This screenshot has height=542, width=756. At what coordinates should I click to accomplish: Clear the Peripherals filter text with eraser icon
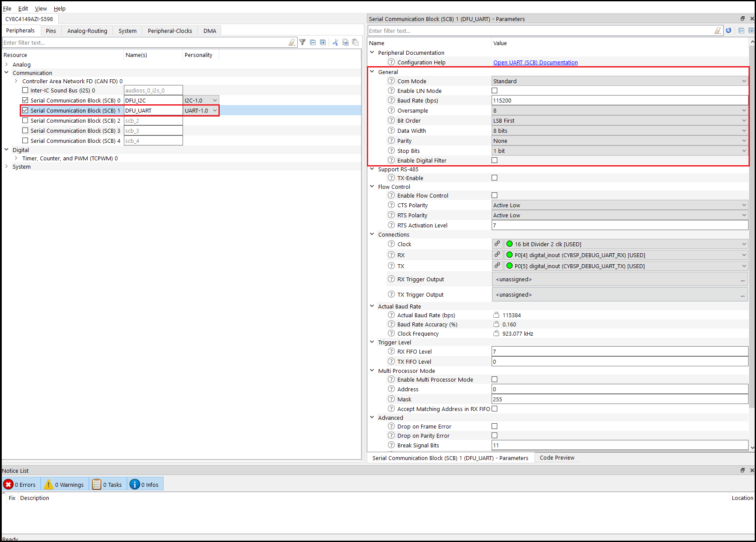click(x=292, y=43)
